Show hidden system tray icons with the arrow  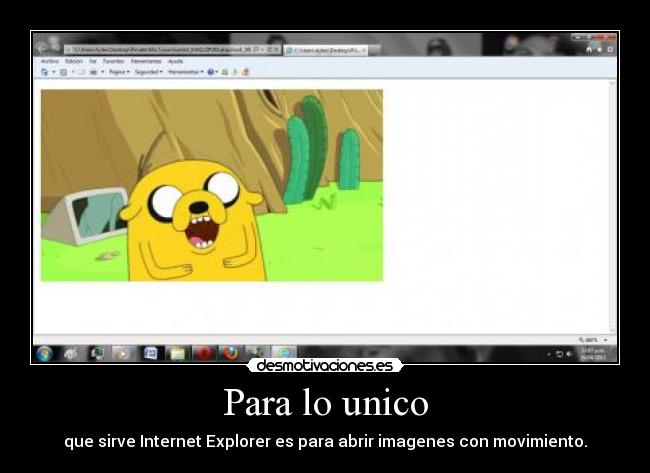pos(549,354)
